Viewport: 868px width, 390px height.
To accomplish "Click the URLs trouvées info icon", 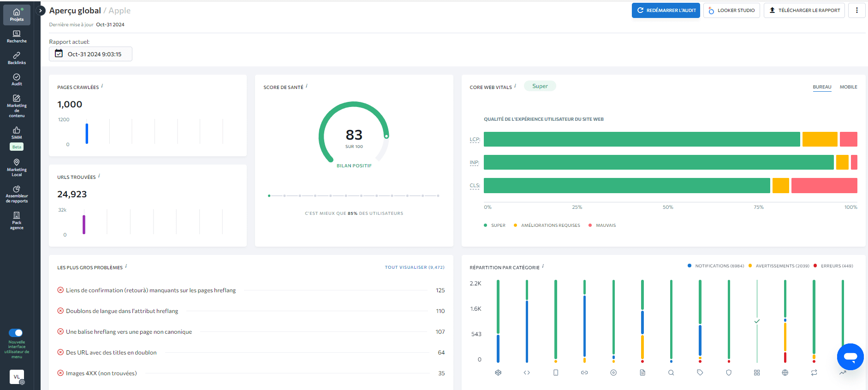I will point(99,176).
